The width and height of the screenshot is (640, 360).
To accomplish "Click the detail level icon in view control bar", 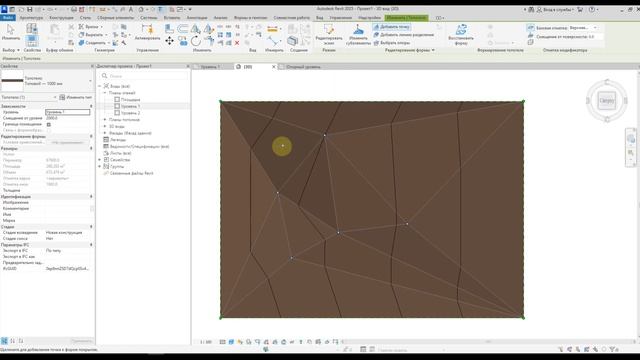I will pyautogui.click(x=222, y=342).
